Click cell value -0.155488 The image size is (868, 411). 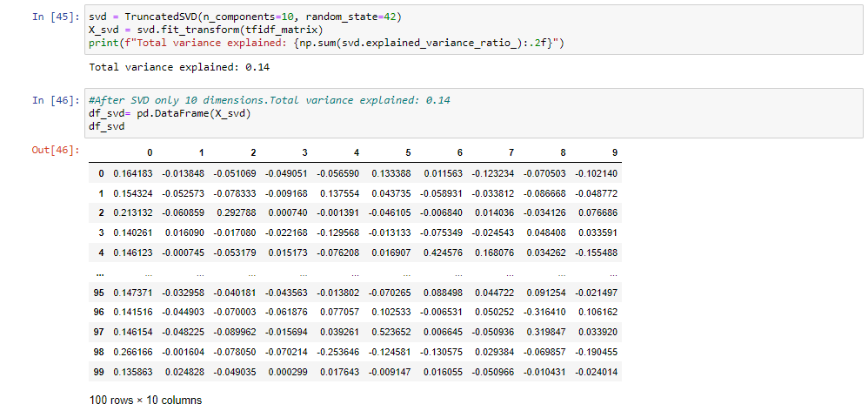[596, 253]
